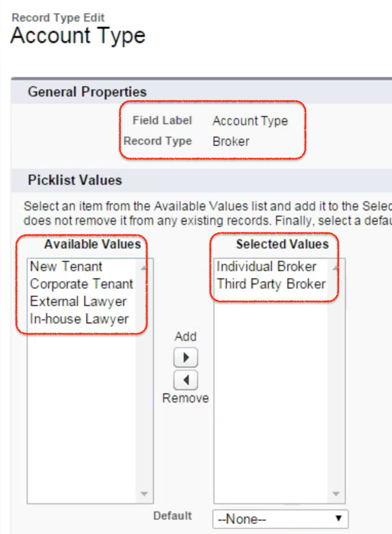Select Third Party Broker list item
Viewport: 392px width, 534px height.
[271, 284]
